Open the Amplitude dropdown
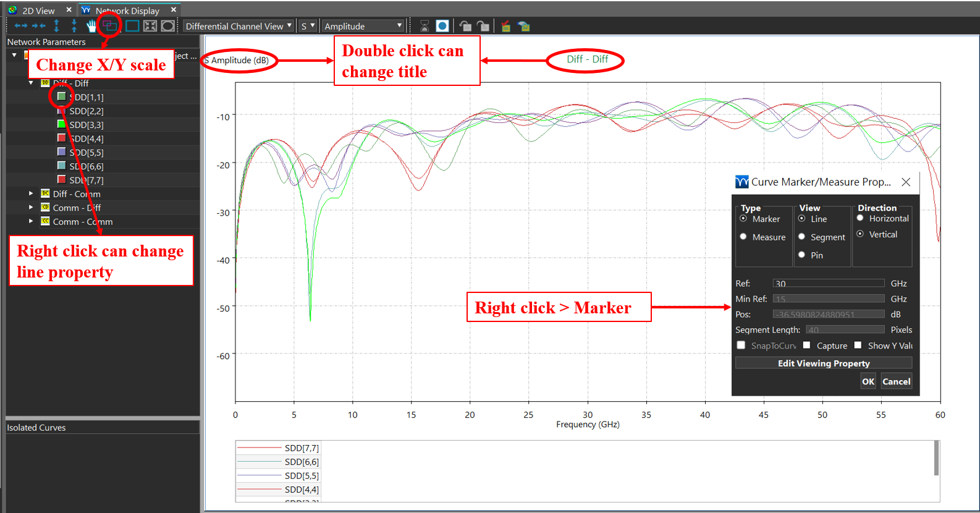 click(363, 26)
